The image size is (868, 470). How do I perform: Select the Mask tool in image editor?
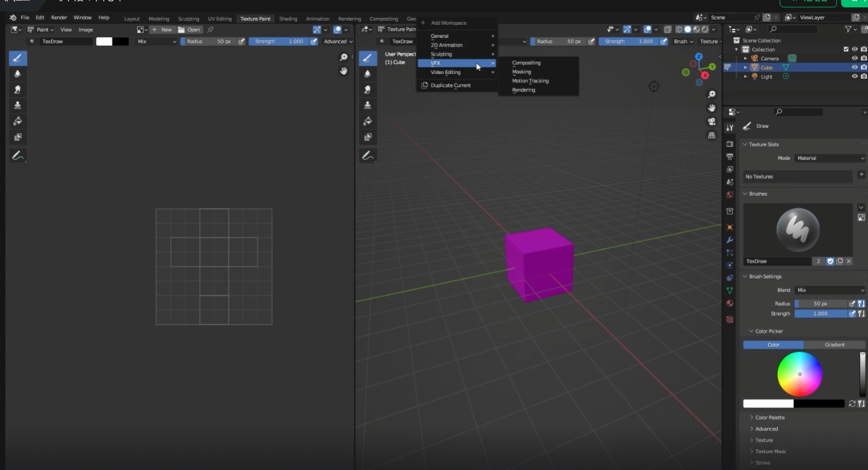tap(17, 137)
